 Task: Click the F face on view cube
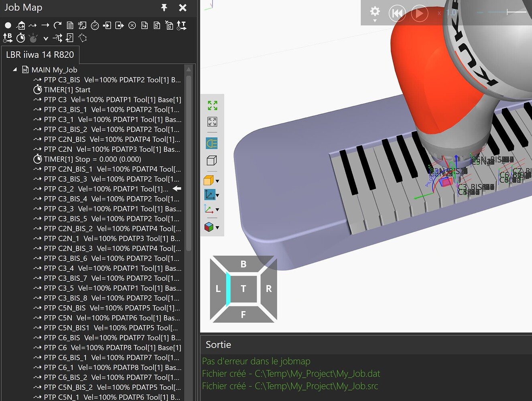click(243, 315)
